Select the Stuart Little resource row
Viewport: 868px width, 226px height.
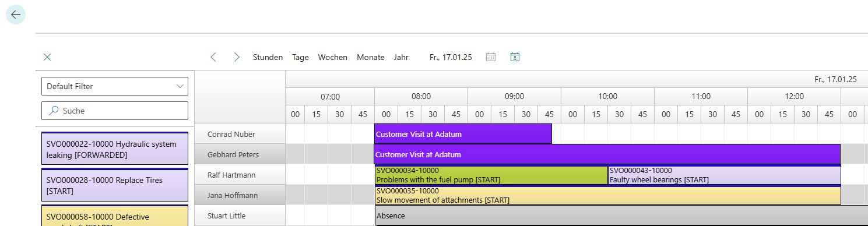240,216
